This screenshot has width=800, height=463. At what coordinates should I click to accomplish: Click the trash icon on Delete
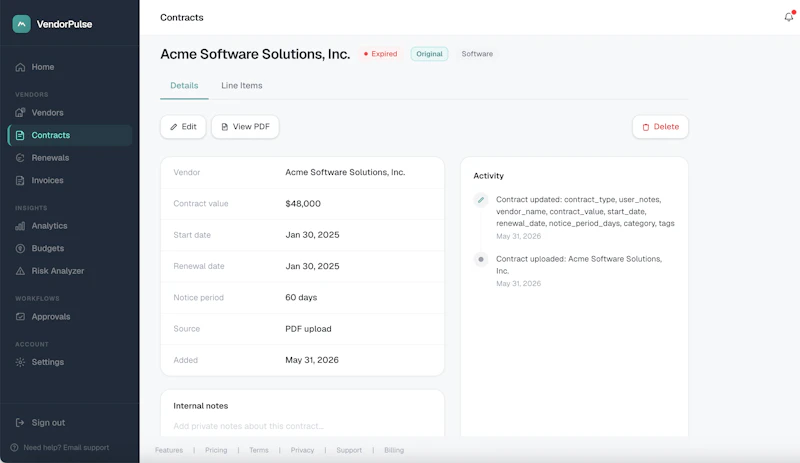coord(646,127)
